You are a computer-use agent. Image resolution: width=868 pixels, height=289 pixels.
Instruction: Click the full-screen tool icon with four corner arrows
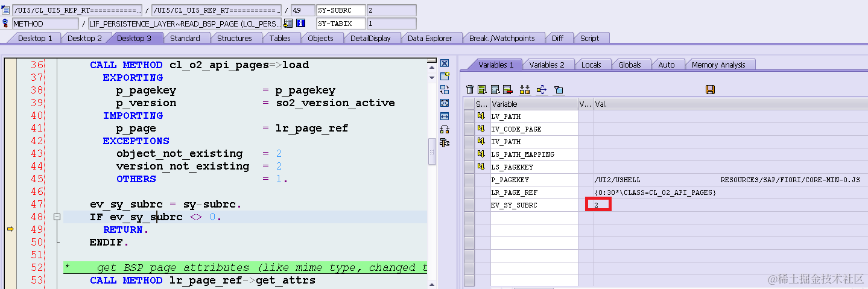coord(445,103)
